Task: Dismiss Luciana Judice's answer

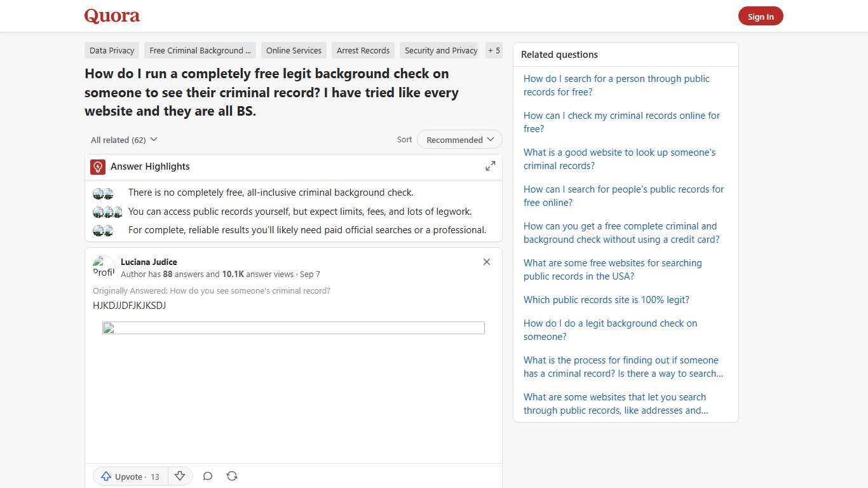Action: (486, 262)
